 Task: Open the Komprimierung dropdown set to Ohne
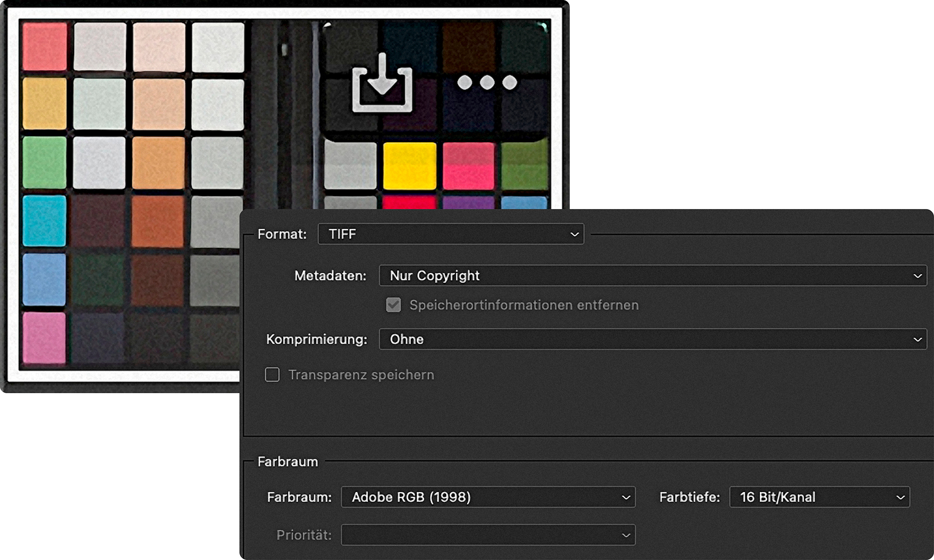653,339
